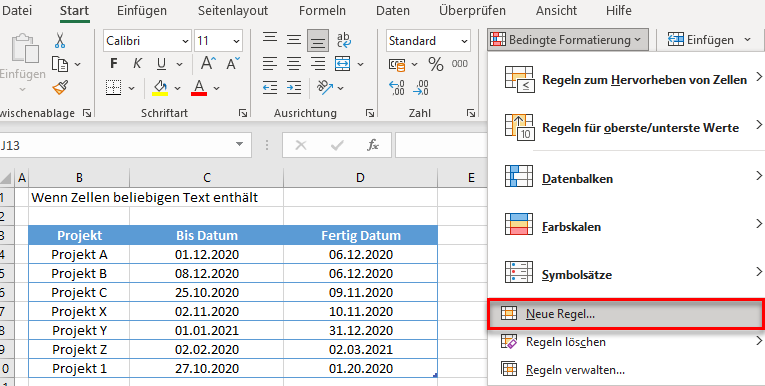Apply yellow fill color bucket
This screenshot has width=765, height=386.
point(161,88)
